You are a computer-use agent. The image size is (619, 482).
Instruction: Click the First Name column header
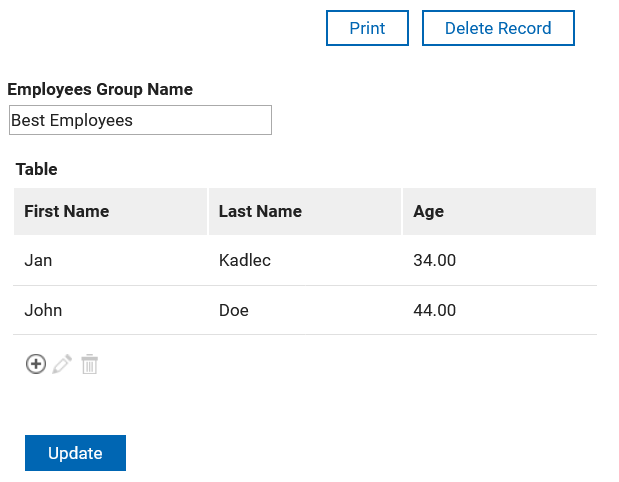coord(67,211)
